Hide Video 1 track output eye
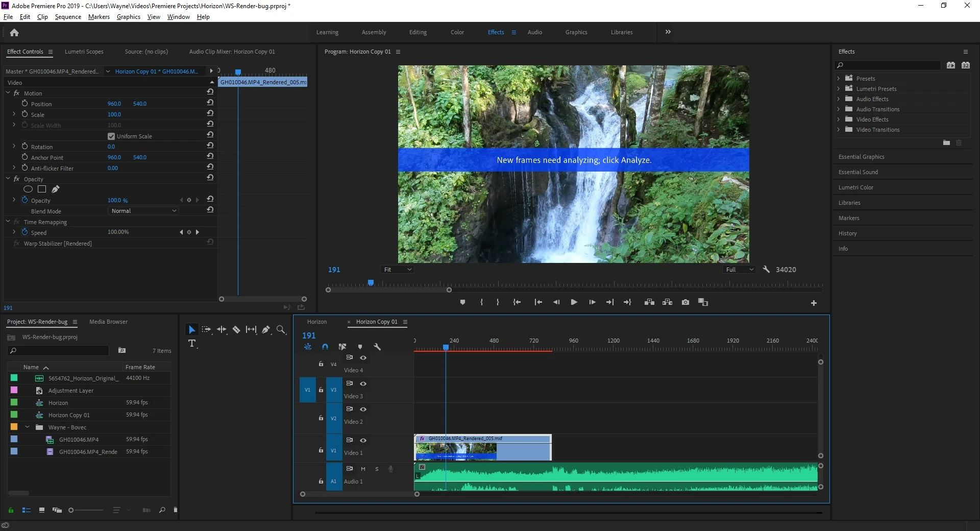This screenshot has width=980, height=531. (363, 440)
